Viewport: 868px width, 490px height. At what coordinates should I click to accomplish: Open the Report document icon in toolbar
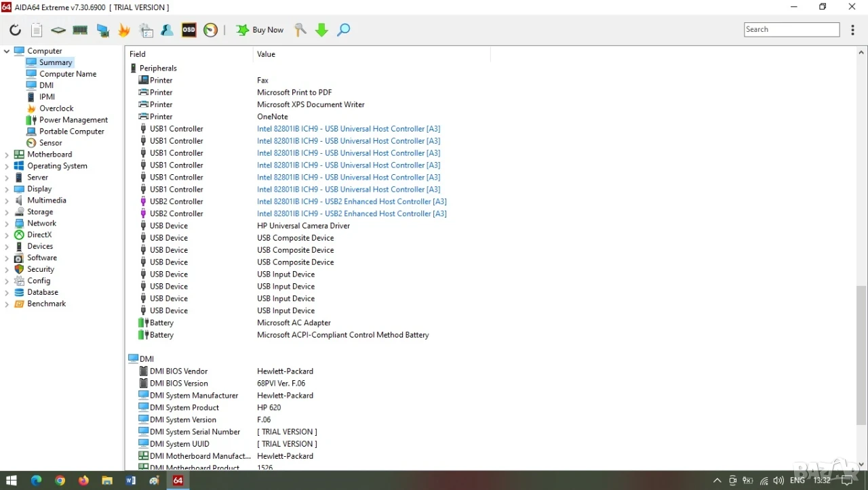[37, 30]
